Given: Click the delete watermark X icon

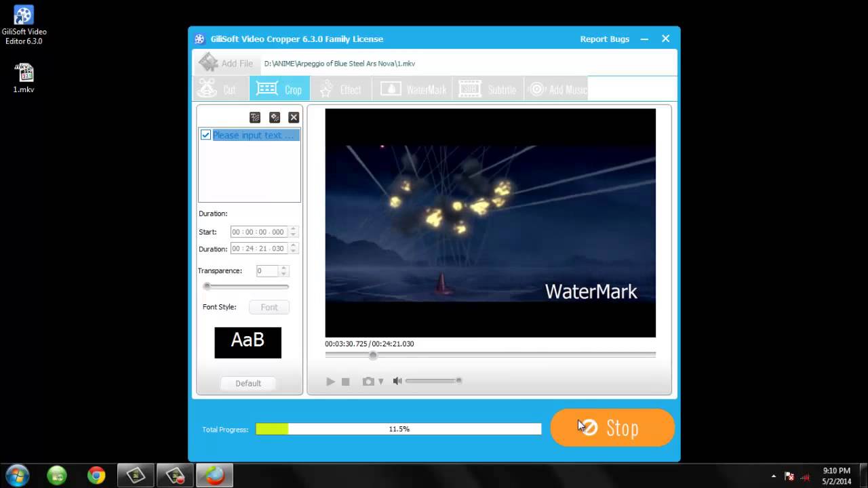Looking at the screenshot, I should coord(294,117).
